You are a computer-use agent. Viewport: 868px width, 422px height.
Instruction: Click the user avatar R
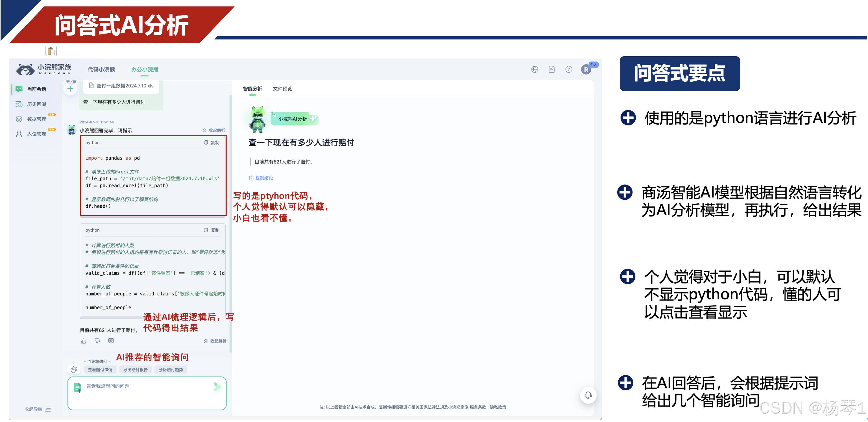586,69
